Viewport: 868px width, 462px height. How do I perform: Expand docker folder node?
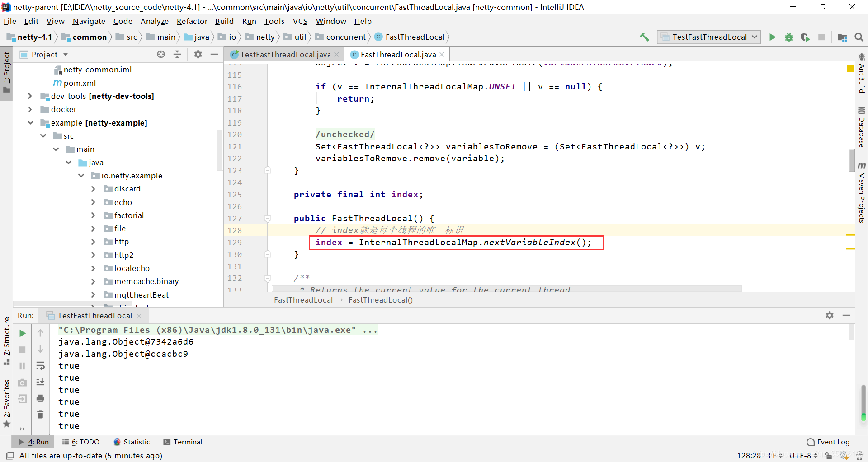click(x=30, y=109)
